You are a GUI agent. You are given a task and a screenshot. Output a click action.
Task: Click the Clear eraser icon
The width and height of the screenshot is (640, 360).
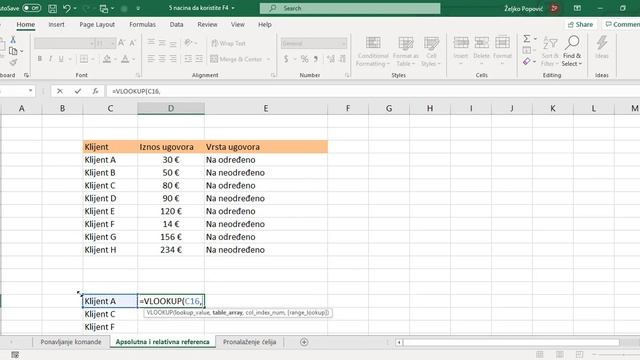[x=527, y=62]
